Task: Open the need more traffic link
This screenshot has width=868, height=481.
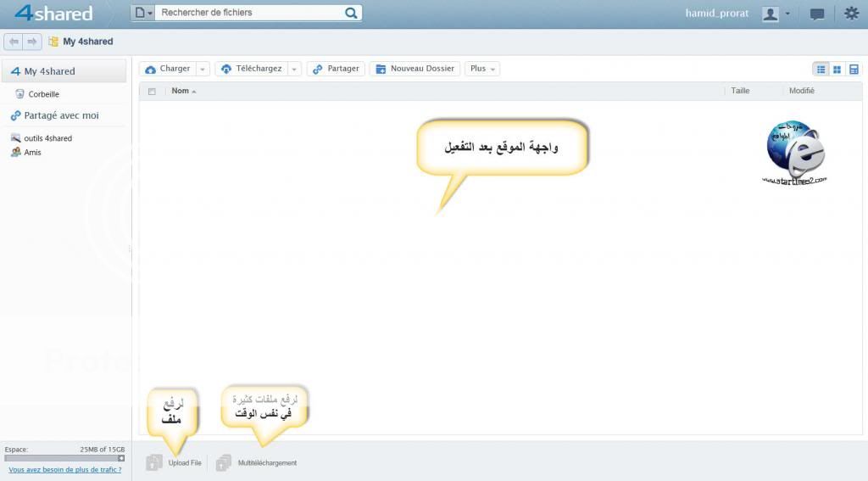Action: 64,469
